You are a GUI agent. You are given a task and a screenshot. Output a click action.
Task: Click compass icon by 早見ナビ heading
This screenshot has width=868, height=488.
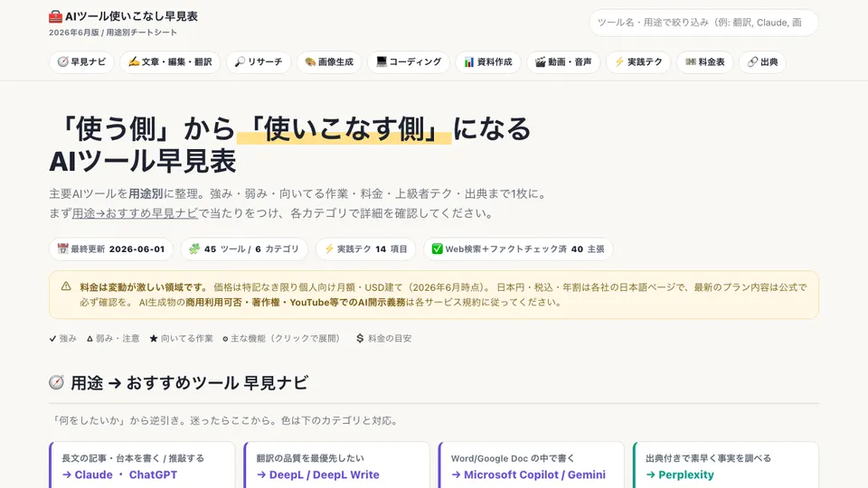click(56, 382)
